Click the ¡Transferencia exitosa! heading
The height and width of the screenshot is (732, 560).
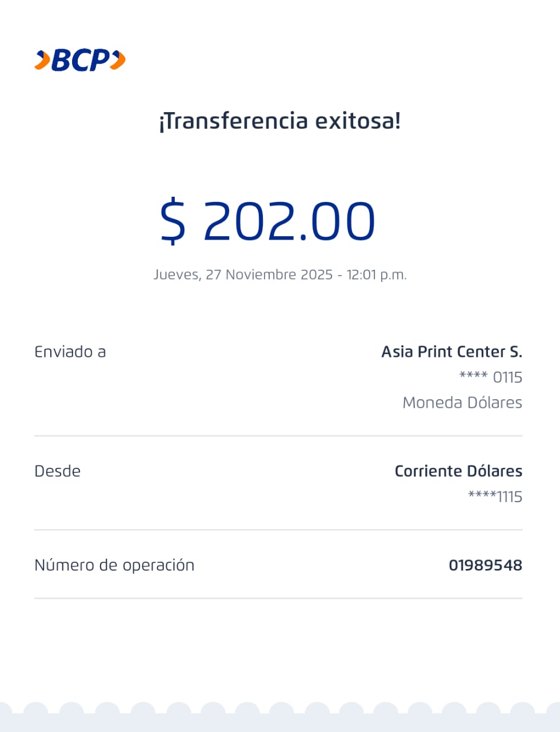click(280, 121)
